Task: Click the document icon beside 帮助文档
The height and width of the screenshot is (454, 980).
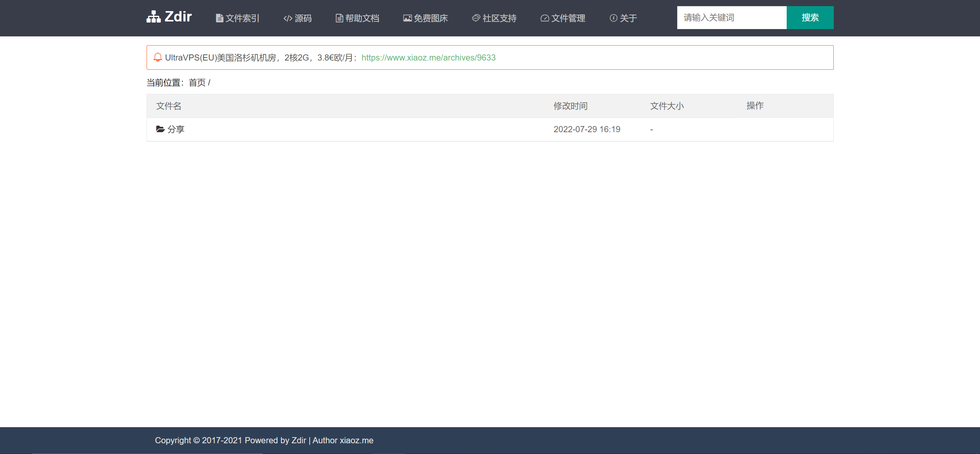Action: click(339, 18)
